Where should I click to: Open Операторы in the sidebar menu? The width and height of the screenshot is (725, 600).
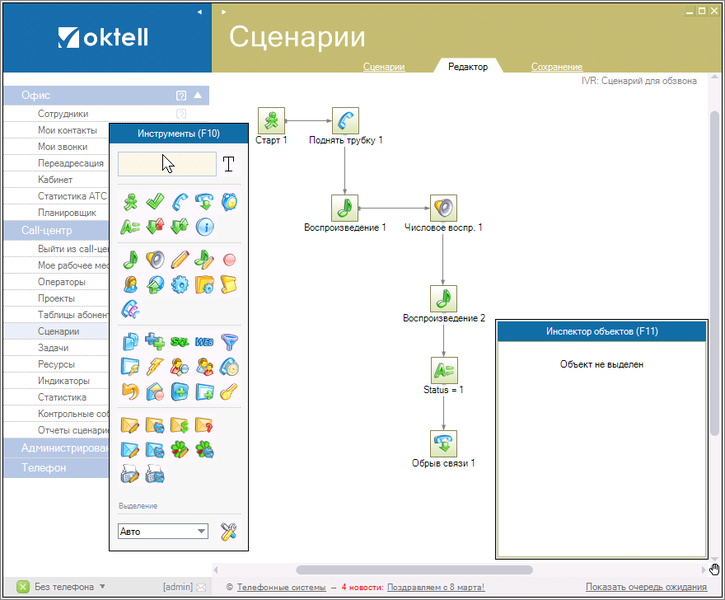tap(61, 282)
